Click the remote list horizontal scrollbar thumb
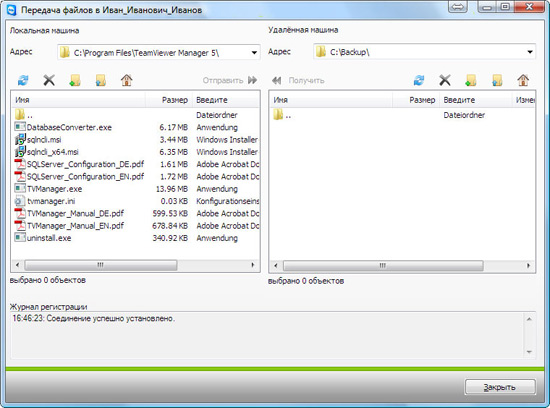This screenshot has height=408, width=550. tap(383, 266)
